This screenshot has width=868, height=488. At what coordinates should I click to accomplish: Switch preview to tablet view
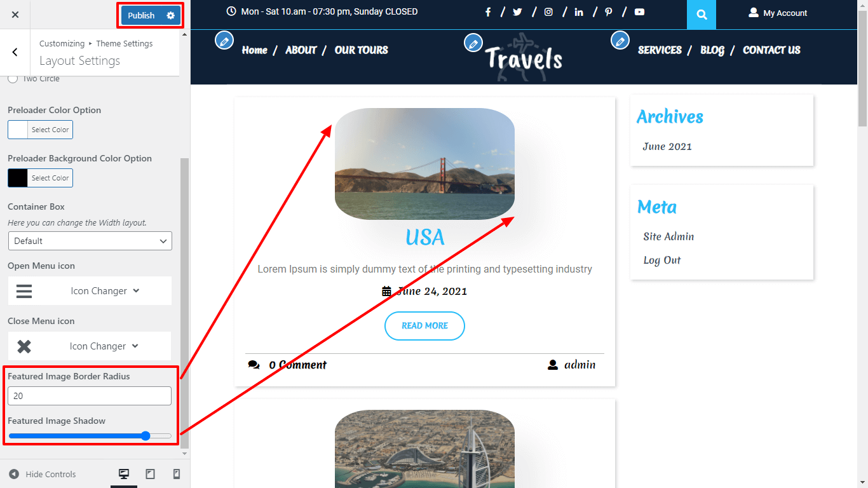click(151, 473)
